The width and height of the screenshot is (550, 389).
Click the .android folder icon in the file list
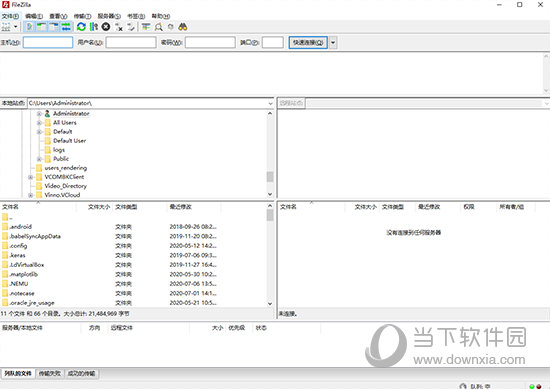pos(5,227)
